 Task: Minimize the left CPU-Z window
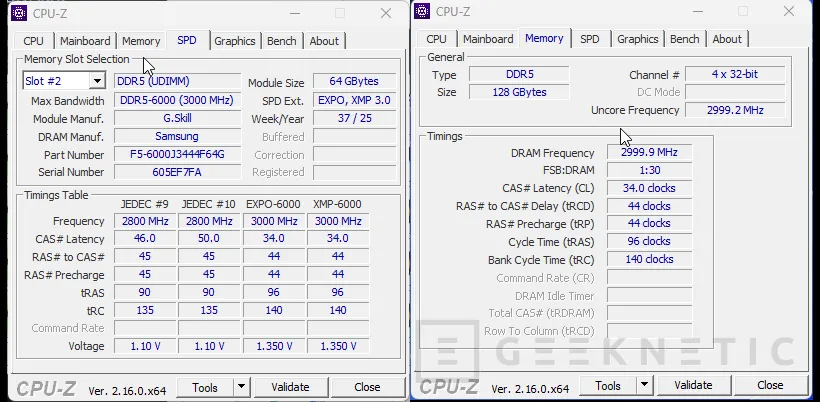(x=294, y=13)
